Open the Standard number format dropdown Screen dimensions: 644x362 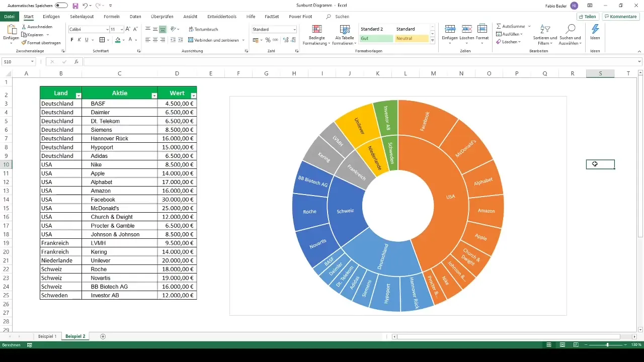(x=294, y=30)
